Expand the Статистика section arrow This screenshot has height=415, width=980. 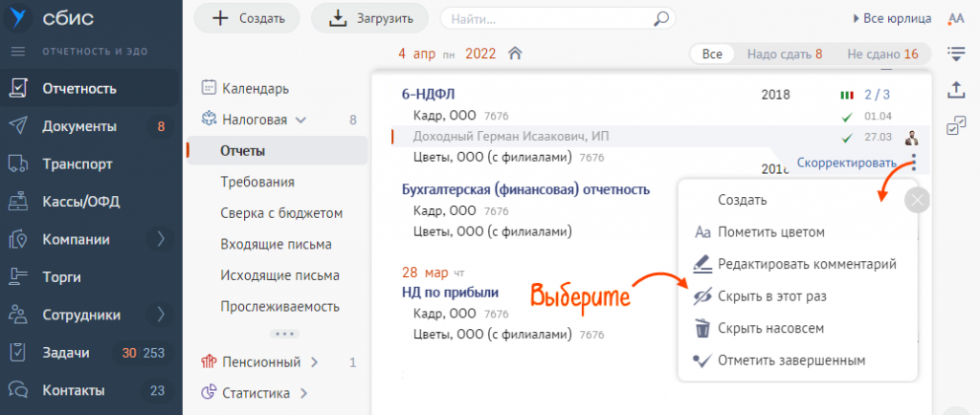coord(303,393)
